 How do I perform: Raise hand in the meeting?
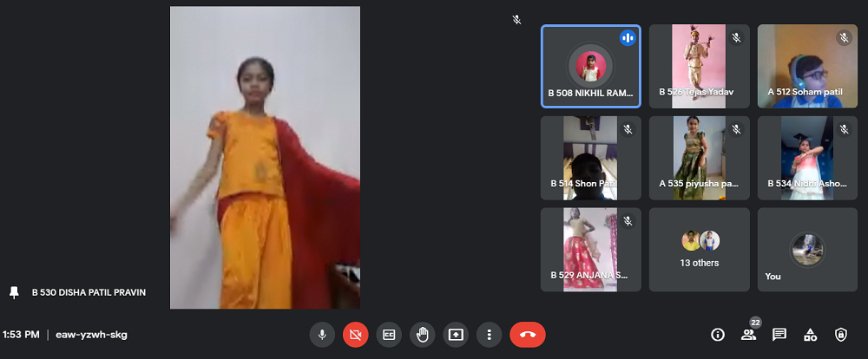point(423,334)
